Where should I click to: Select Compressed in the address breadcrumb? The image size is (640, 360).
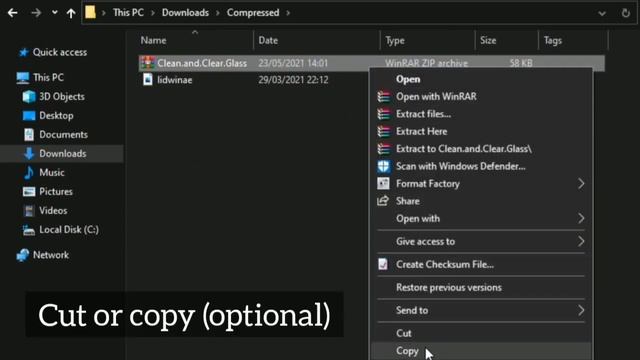tap(253, 13)
